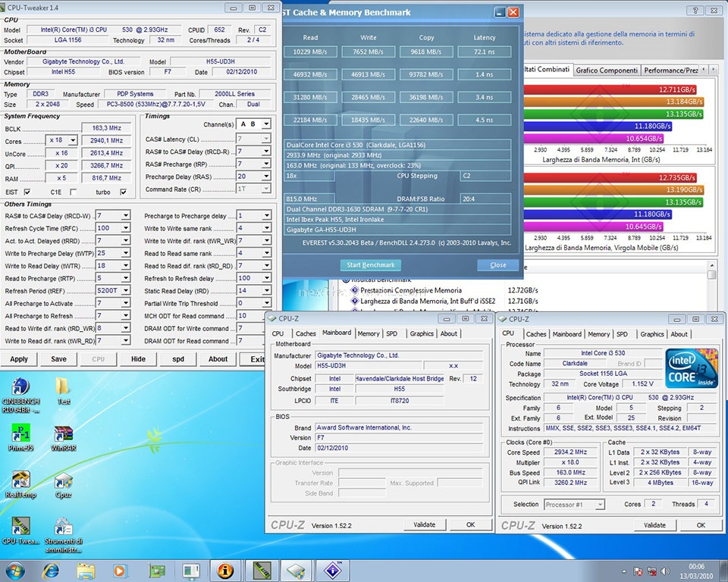Switch to the purple diamond taskbar icon
Image resolution: width=728 pixels, height=582 pixels.
pyautogui.click(x=332, y=571)
